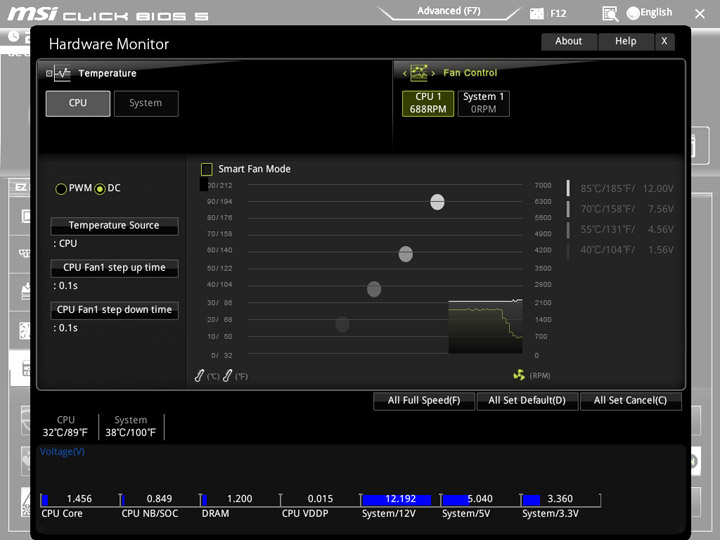The height and width of the screenshot is (540, 720).
Task: Click the CPU Core 1.456 voltage bar
Action: [79, 500]
